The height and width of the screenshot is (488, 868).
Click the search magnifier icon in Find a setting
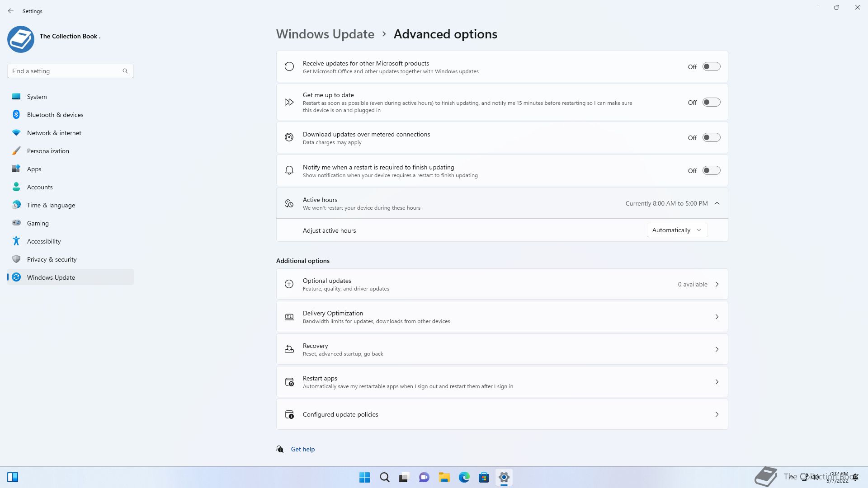pos(125,71)
